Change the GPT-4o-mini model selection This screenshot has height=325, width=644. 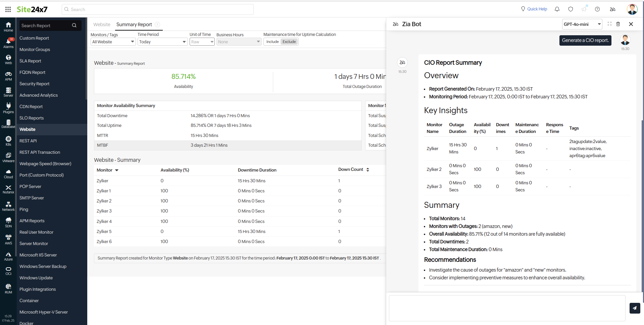coord(582,24)
